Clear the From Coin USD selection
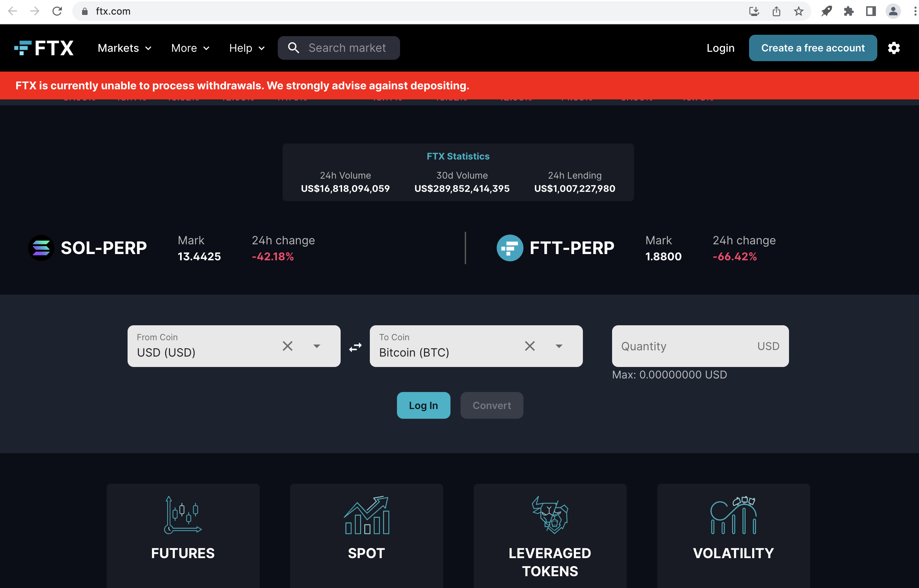 (287, 346)
